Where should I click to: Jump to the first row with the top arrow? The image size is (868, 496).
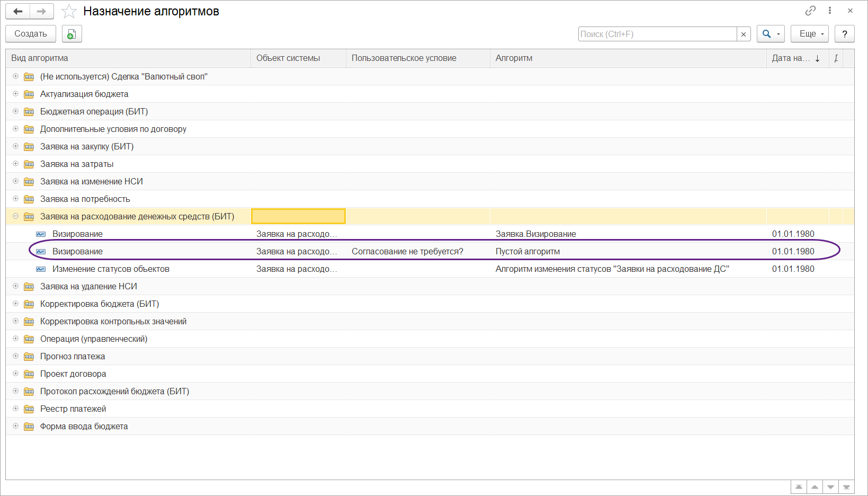click(x=799, y=487)
